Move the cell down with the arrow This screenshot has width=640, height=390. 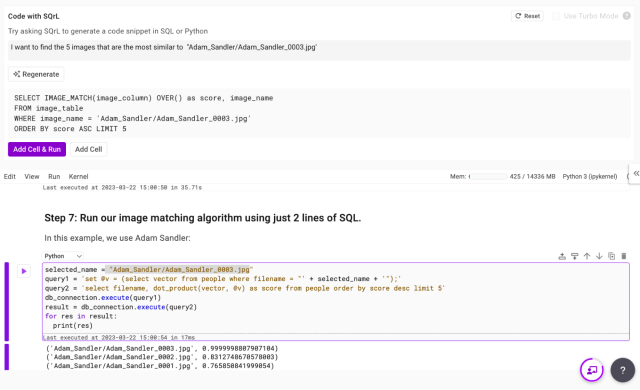[599, 256]
